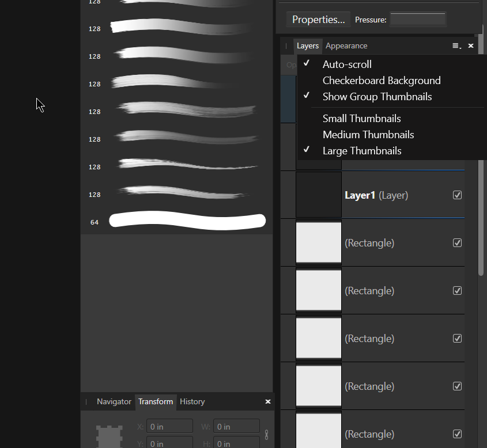The height and width of the screenshot is (448, 487).
Task: Open the Pressure curve box
Action: pos(418,20)
